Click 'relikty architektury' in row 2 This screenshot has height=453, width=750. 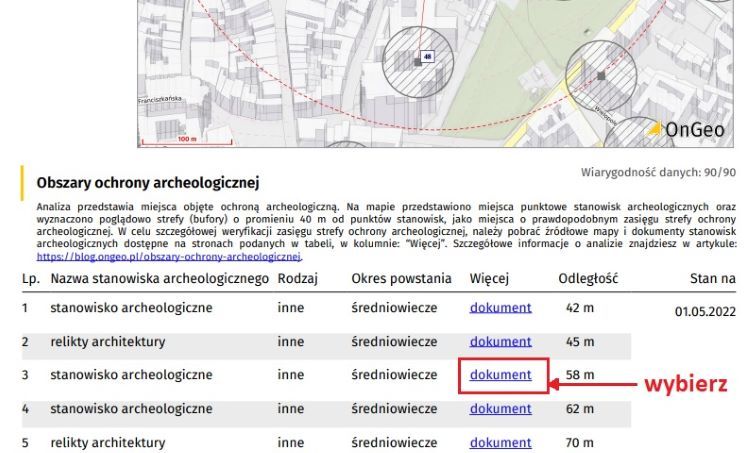[108, 342]
